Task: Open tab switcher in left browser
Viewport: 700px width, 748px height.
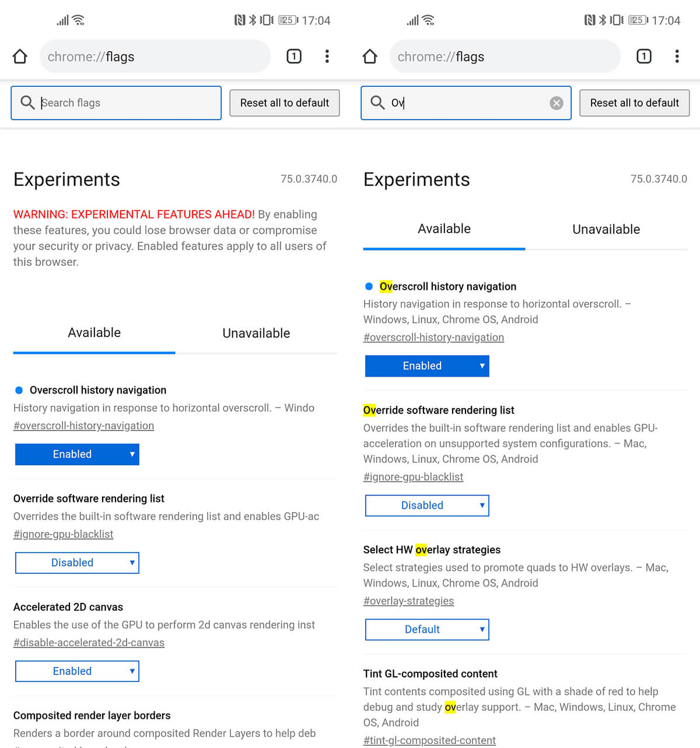Action: 294,57
